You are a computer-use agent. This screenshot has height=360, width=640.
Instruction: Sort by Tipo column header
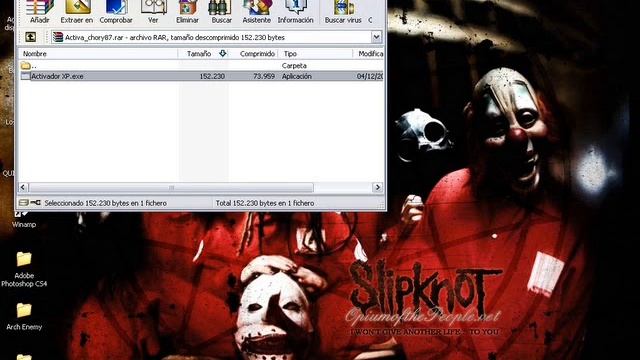pos(315,53)
